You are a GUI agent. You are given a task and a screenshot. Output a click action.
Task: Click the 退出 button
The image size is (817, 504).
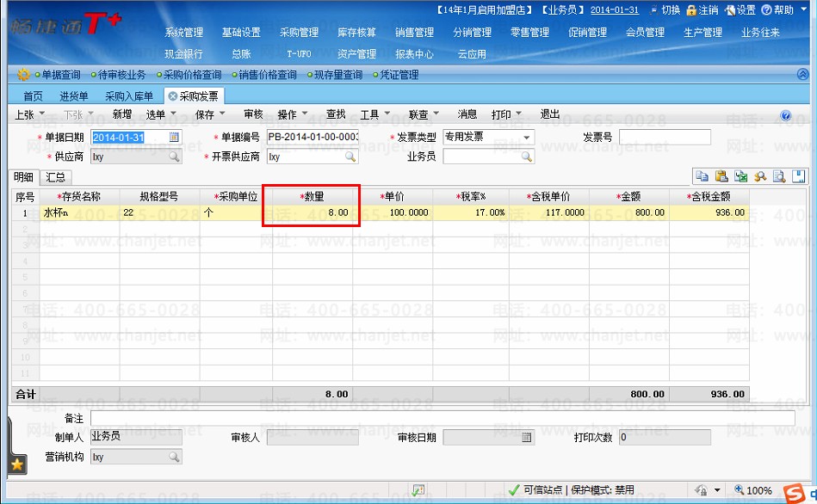(550, 114)
